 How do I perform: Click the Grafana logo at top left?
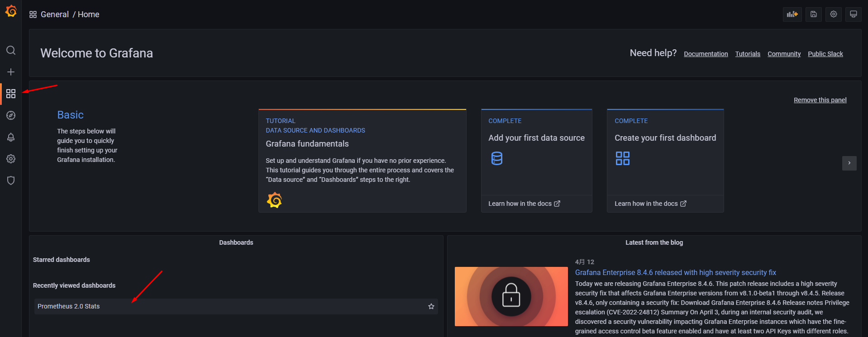[x=11, y=11]
